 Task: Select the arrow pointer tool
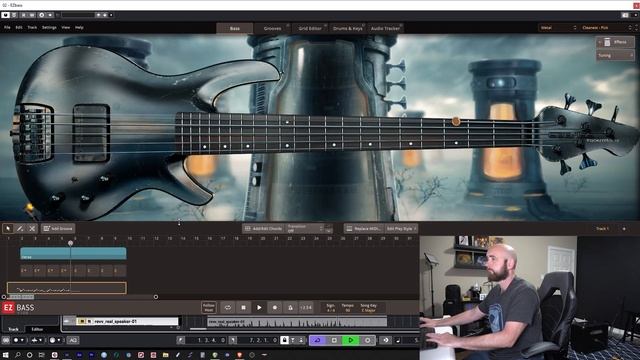click(x=8, y=229)
